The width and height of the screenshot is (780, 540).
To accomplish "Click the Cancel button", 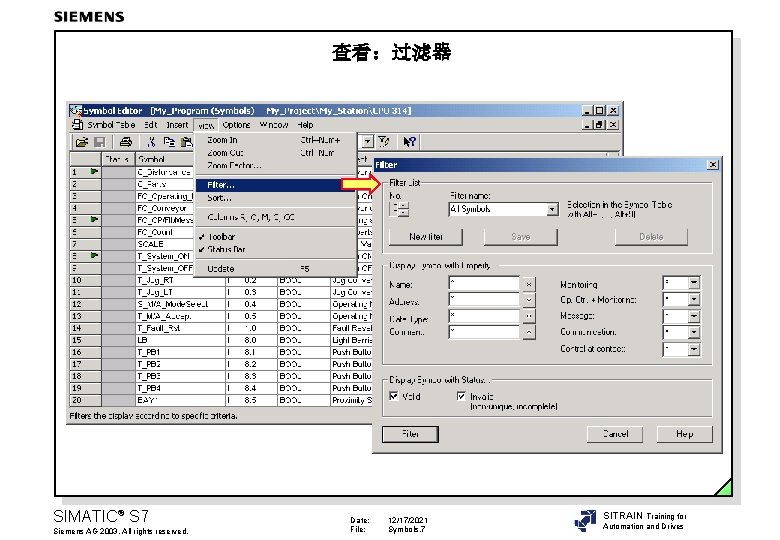I will tap(615, 434).
